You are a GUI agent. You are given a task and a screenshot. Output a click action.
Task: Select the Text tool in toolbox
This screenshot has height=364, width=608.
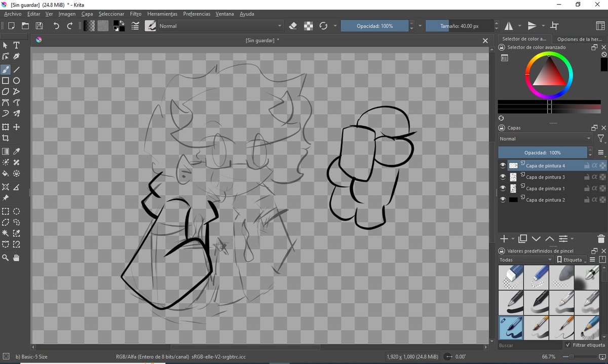(16, 46)
